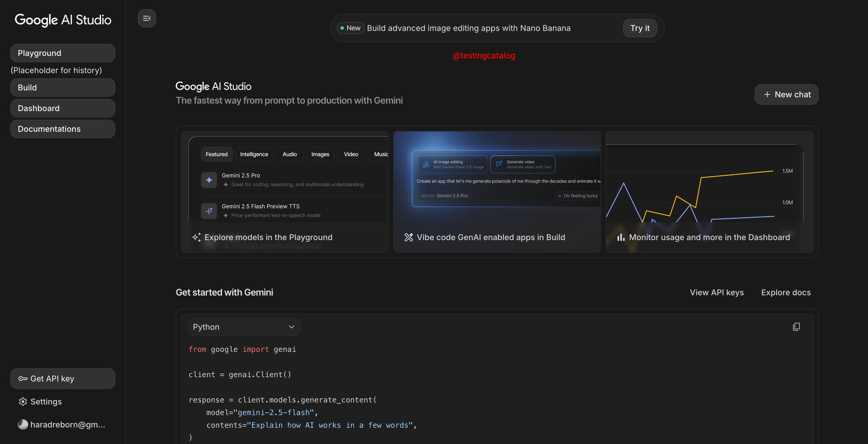The image size is (868, 444).
Task: Switch to the Audio model tab
Action: tap(289, 154)
